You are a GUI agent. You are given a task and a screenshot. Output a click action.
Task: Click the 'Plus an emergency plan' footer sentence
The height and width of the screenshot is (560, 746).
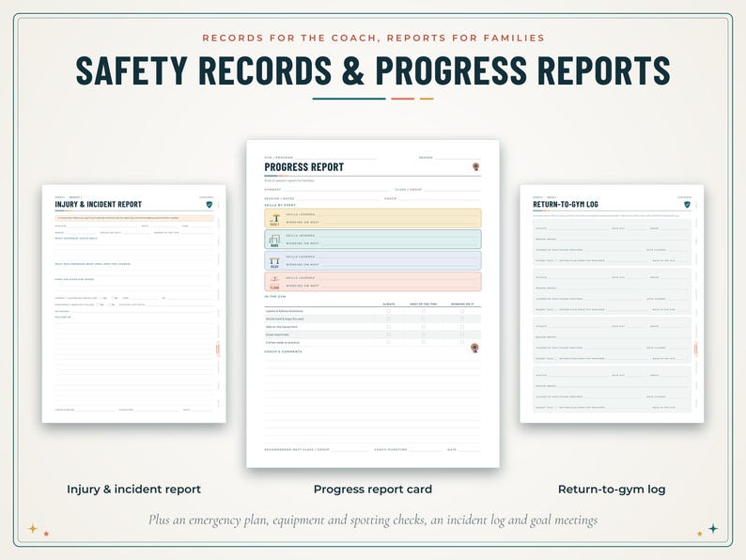pos(373,520)
